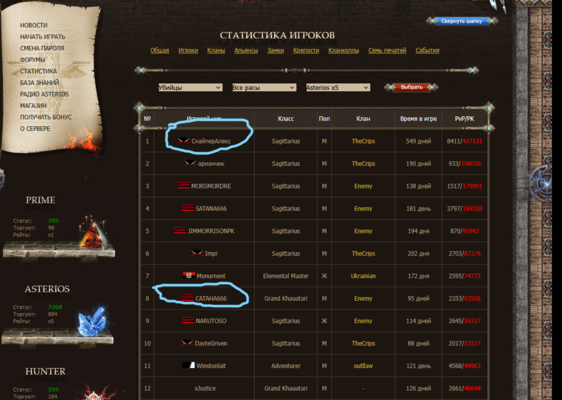562x400 pixels.
Task: Go to Семь печатей statistics tab
Action: [387, 51]
